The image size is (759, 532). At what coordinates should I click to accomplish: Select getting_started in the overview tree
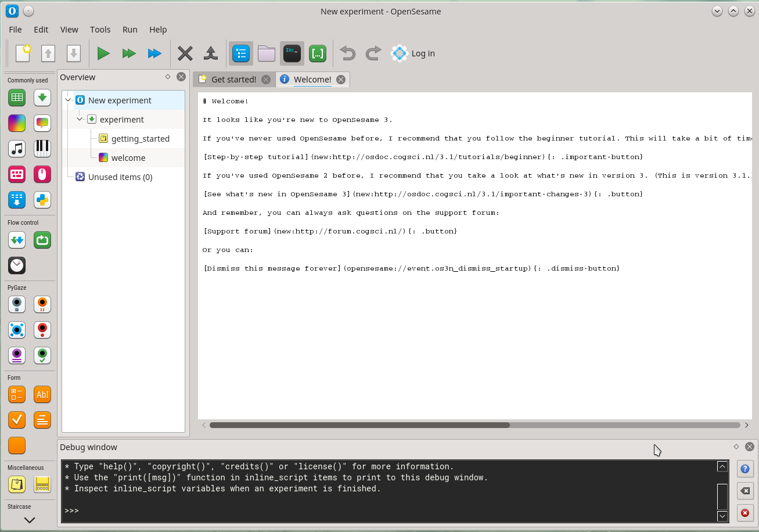[x=141, y=139]
